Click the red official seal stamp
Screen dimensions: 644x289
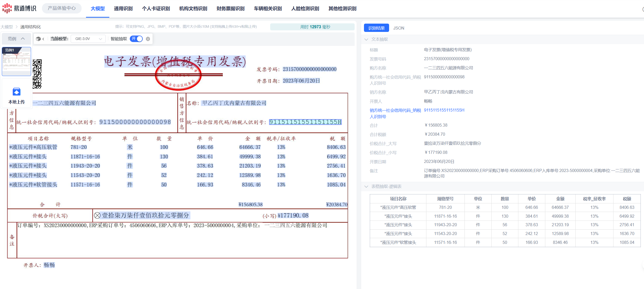point(178,75)
